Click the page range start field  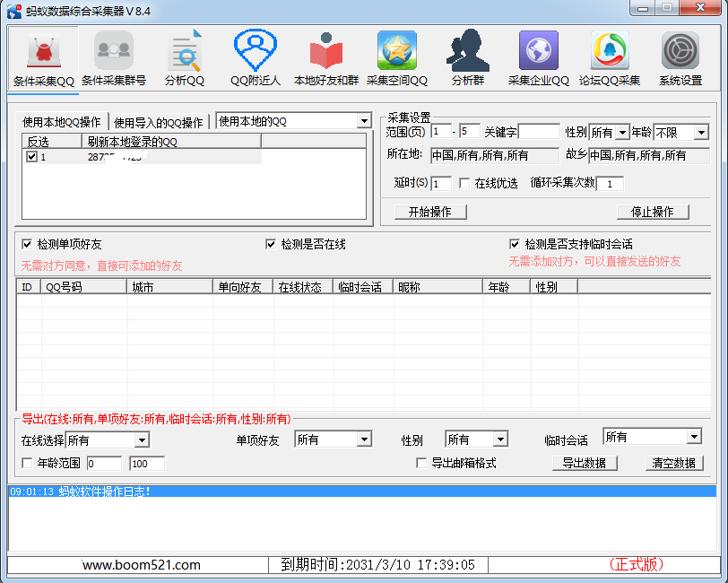441,132
